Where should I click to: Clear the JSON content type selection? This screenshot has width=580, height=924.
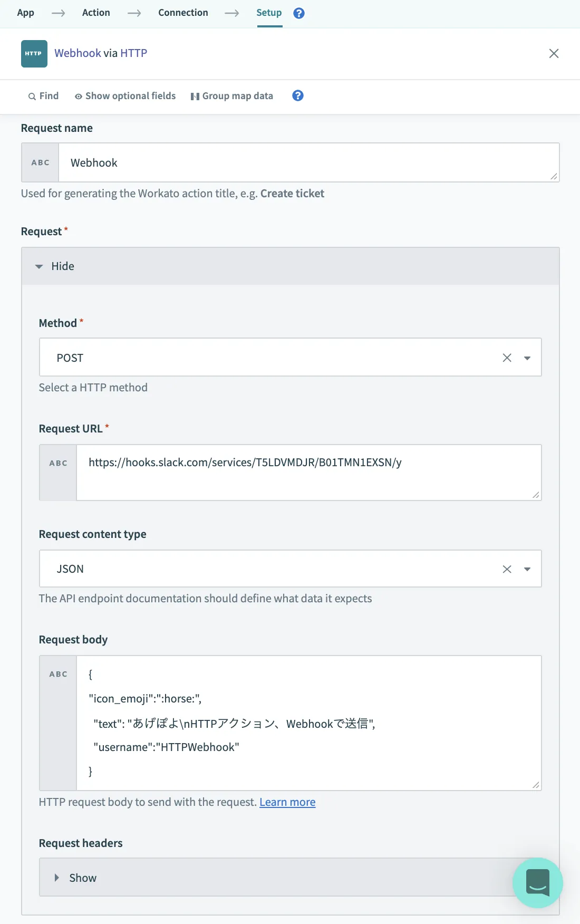point(507,569)
